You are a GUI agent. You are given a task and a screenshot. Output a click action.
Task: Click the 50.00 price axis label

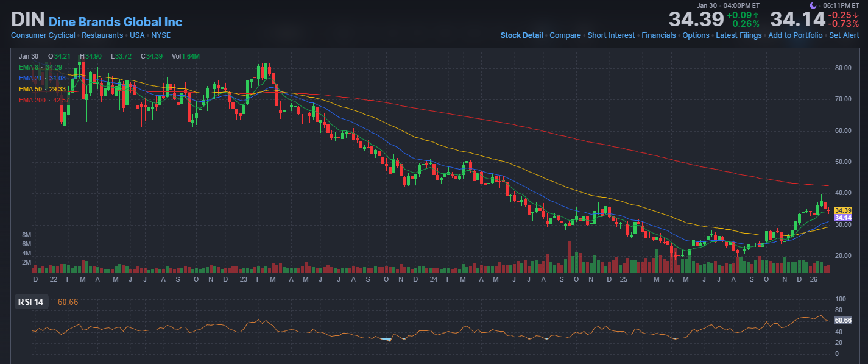click(842, 162)
